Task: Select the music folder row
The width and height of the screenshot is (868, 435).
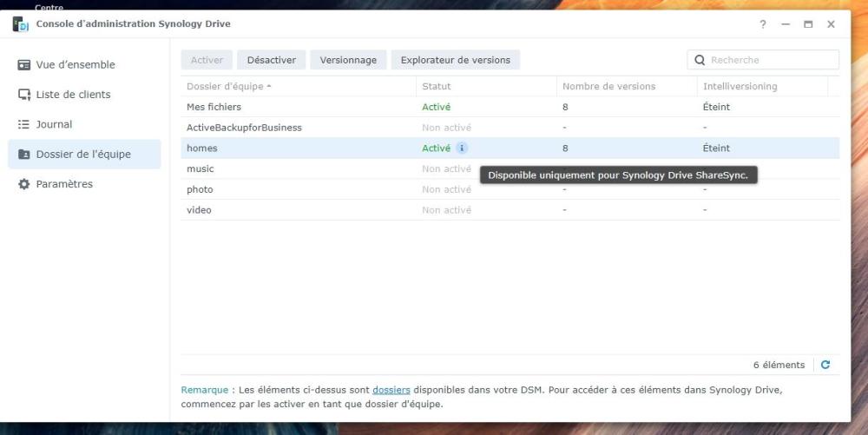Action: 510,168
